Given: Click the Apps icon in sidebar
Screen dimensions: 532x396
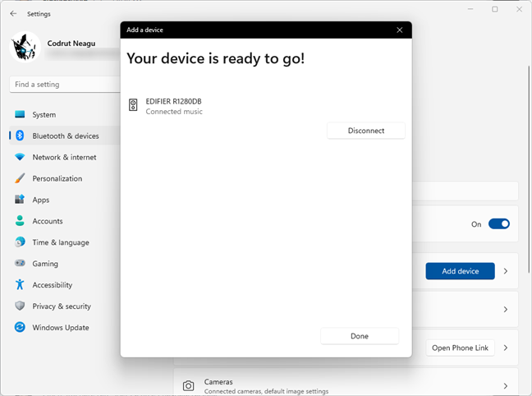Looking at the screenshot, I should pyautogui.click(x=20, y=200).
